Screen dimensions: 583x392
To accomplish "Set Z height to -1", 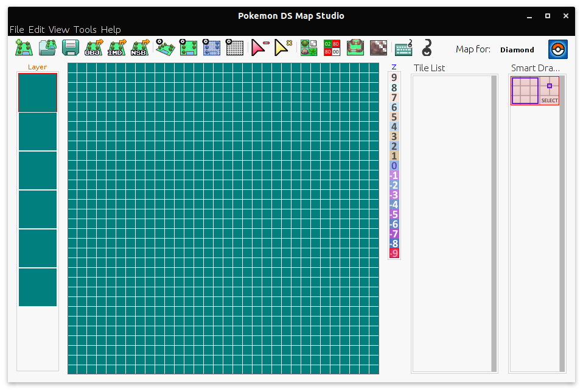I will click(x=394, y=175).
